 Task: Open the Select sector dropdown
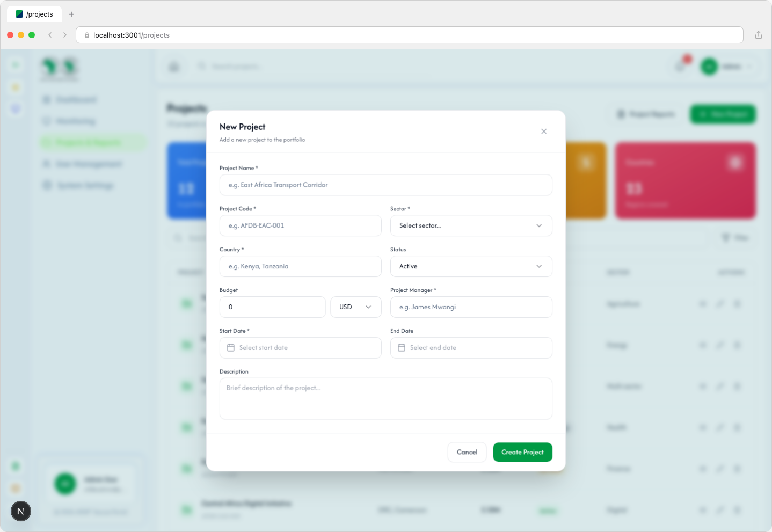point(471,225)
